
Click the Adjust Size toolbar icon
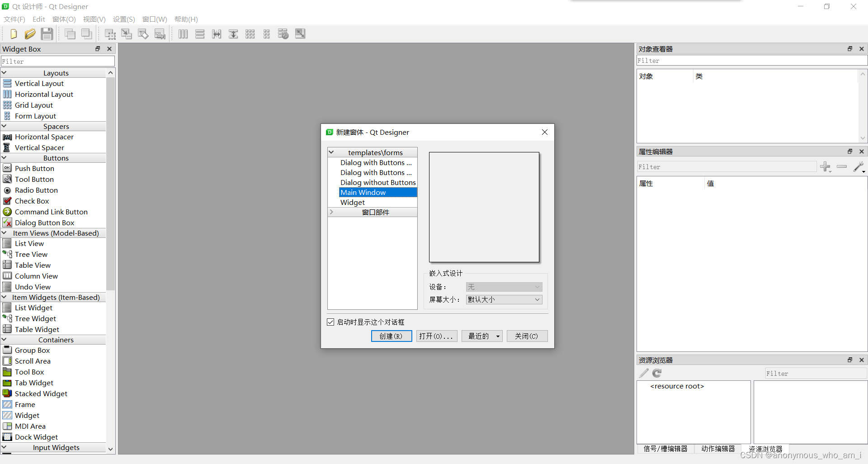300,33
